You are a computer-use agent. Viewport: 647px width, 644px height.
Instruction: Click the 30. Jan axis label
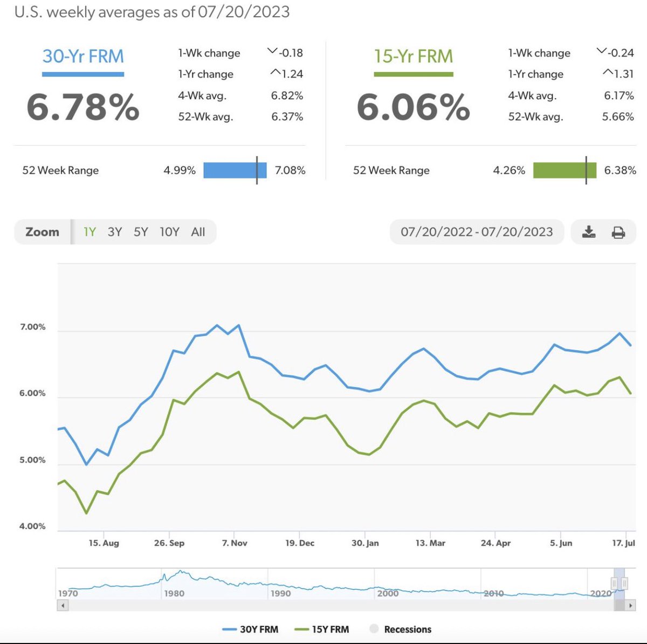pyautogui.click(x=365, y=543)
